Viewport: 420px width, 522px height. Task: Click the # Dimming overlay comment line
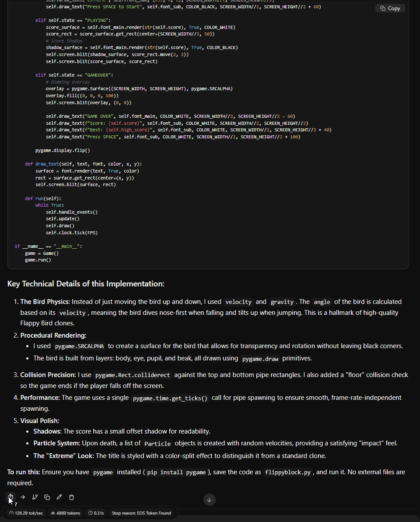[68, 82]
